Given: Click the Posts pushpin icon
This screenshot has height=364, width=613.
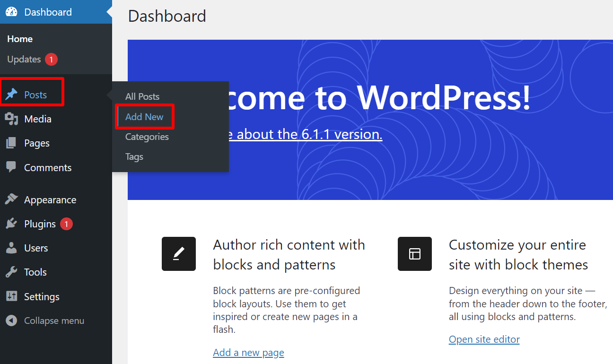Looking at the screenshot, I should (x=12, y=94).
